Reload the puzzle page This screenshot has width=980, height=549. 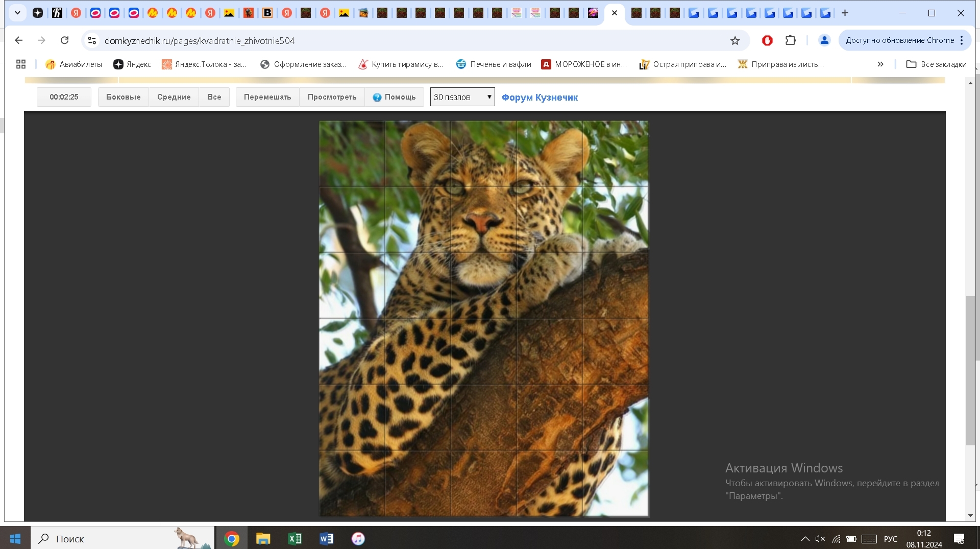click(x=64, y=40)
